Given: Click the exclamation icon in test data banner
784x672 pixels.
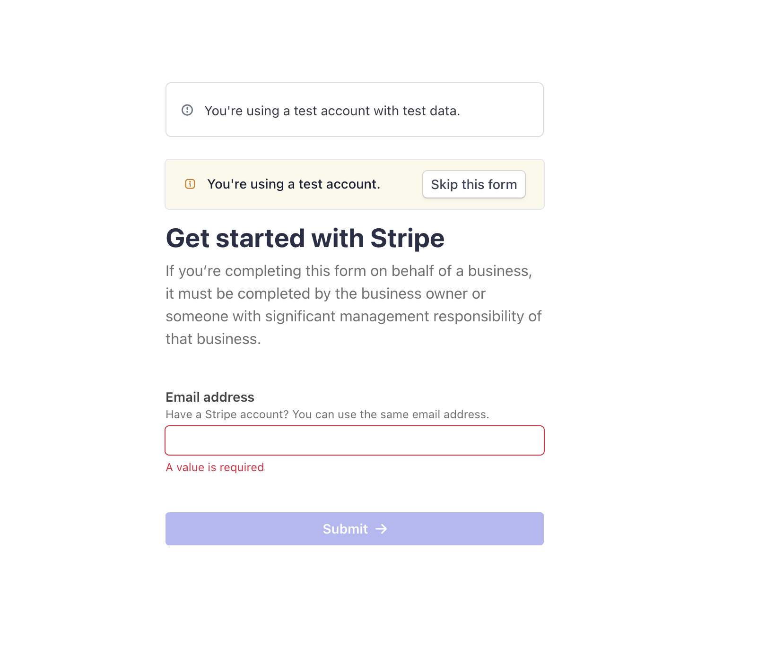Looking at the screenshot, I should [x=187, y=110].
